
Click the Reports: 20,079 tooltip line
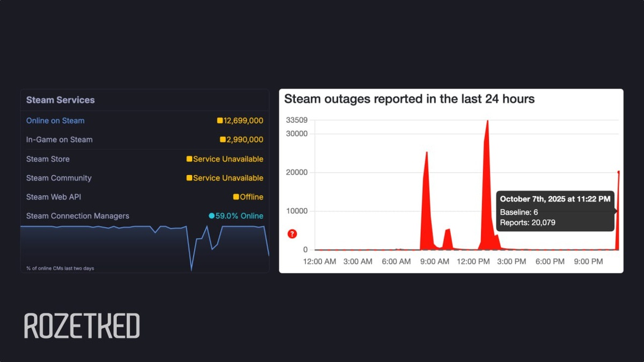click(528, 222)
